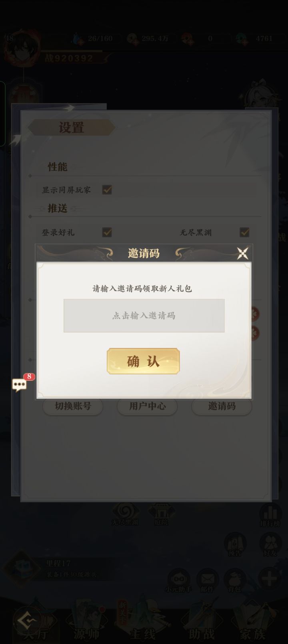This screenshot has width=288, height=644.
Task: Close the 邀请码 dialog with the X
Action: coord(242,253)
